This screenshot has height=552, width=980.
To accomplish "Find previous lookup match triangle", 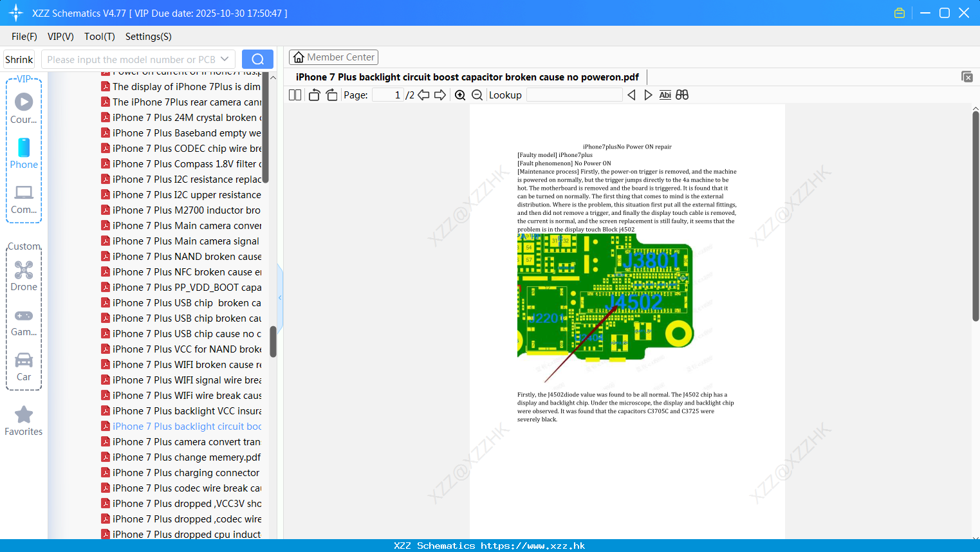I will 631,95.
